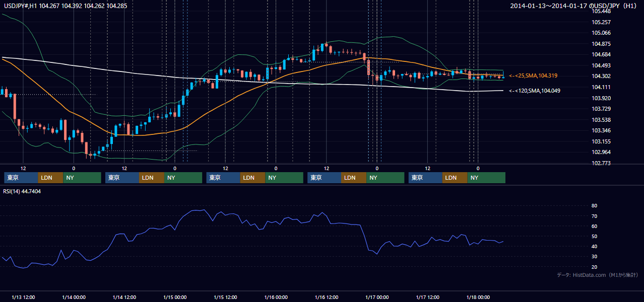Select price level 103.155 on axis
This screenshot has width=644, height=302.
[x=600, y=141]
